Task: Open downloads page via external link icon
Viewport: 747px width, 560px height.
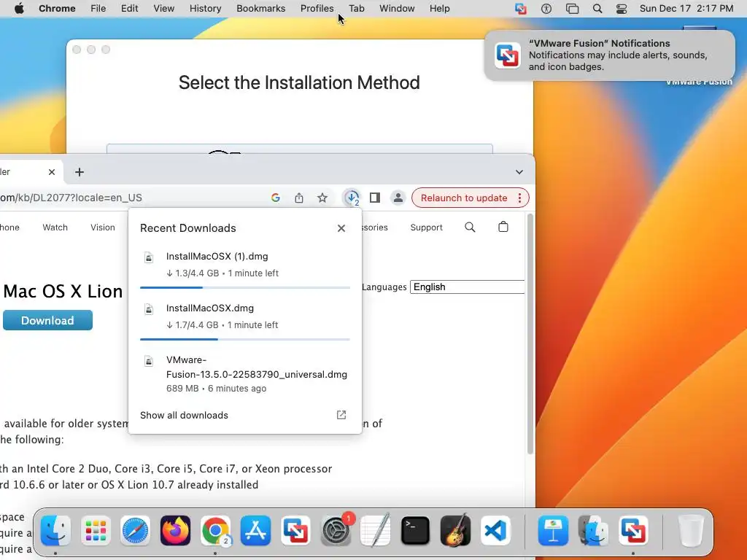Action: pos(341,415)
